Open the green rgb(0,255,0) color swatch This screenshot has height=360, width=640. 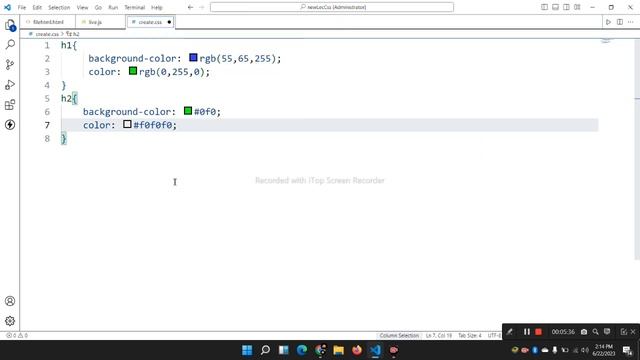coord(133,71)
